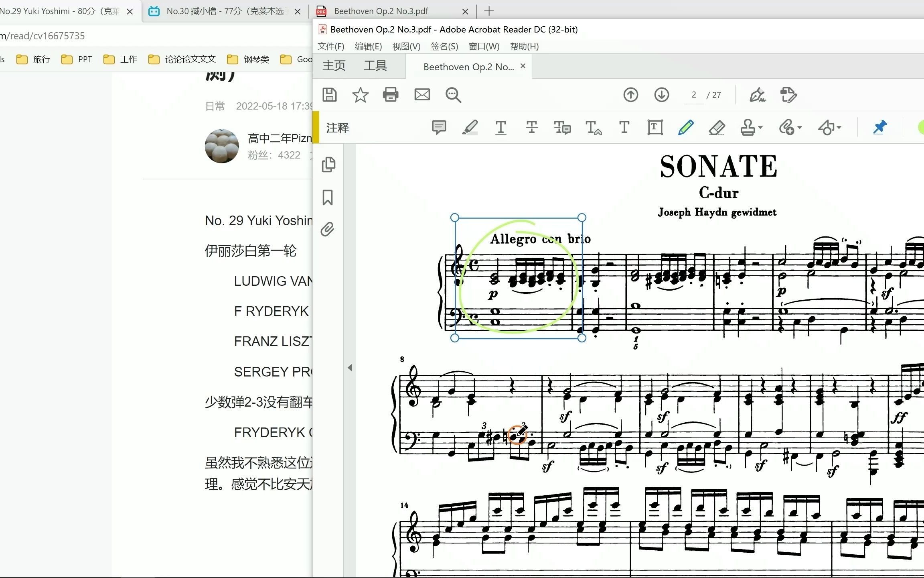Select the insert text at cursor tool
Screen dimensions: 924x578
[594, 128]
